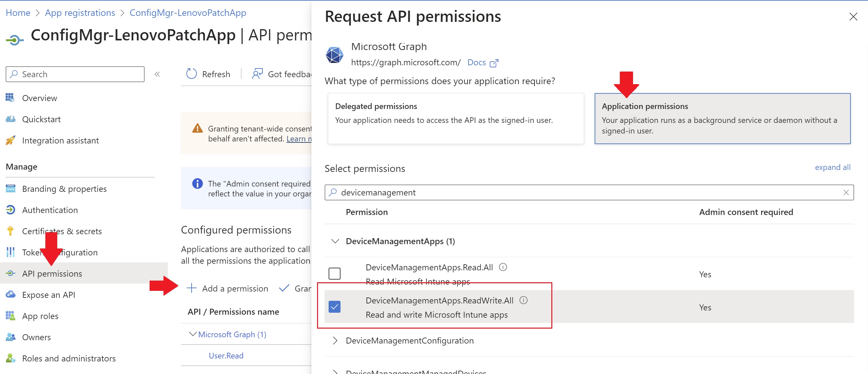868x374 pixels.
Task: Open Branding & properties menu item
Action: click(x=64, y=189)
